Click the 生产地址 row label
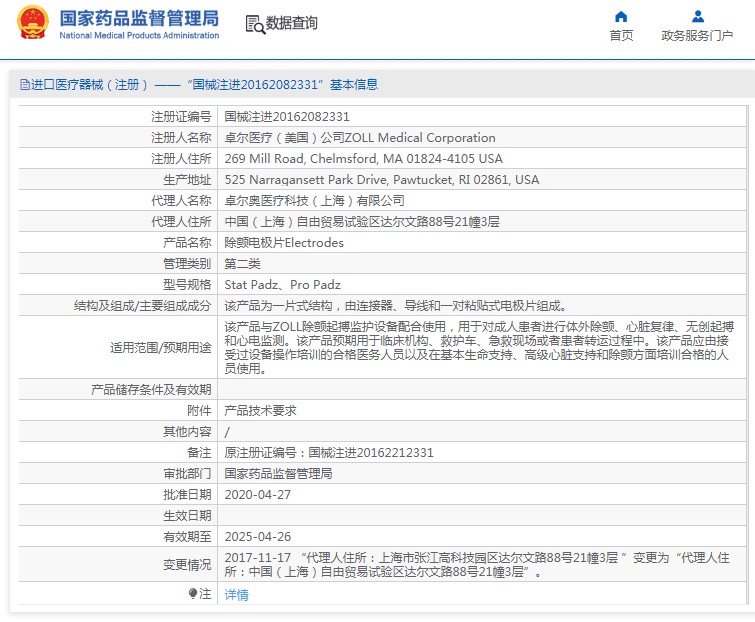Screen dimensions: 755x622 coord(187,180)
